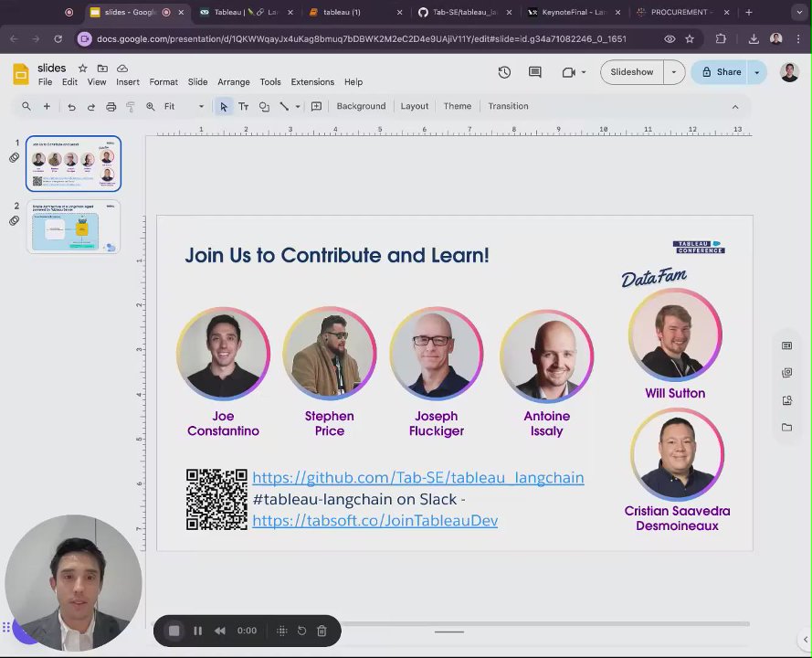Add a new slide plus icon
The image size is (812, 658).
47,106
